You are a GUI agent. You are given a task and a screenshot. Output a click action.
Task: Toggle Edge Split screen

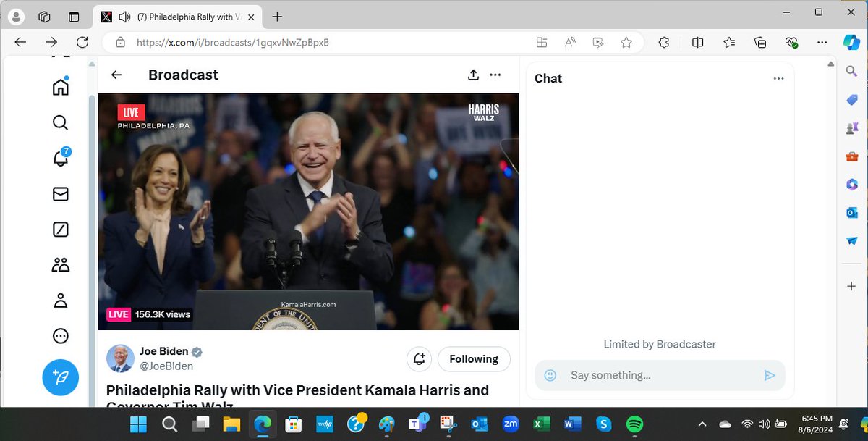pyautogui.click(x=697, y=43)
